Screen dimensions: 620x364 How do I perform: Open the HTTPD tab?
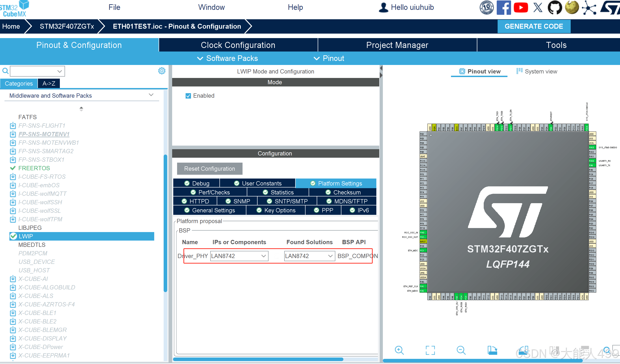click(195, 201)
